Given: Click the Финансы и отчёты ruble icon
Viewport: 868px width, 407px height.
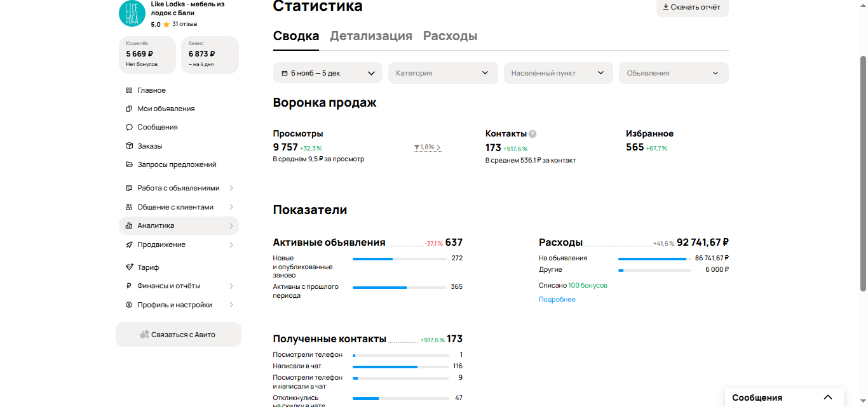Looking at the screenshot, I should pyautogui.click(x=129, y=286).
